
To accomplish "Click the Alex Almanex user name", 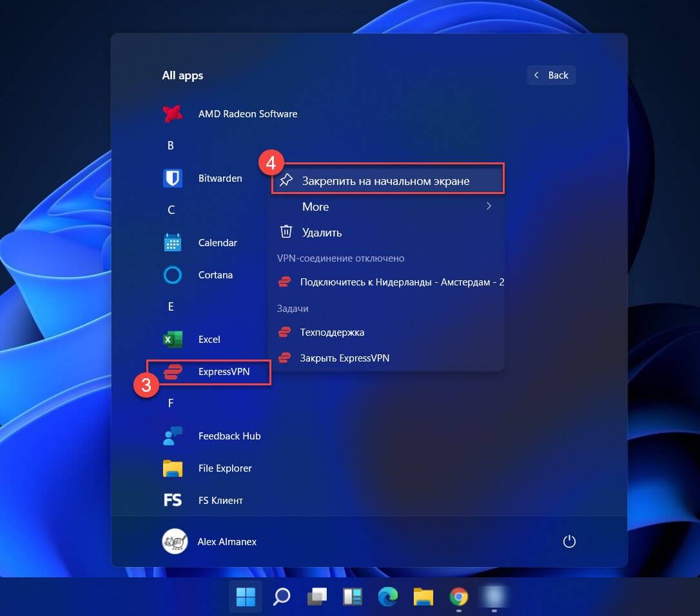I will point(227,542).
